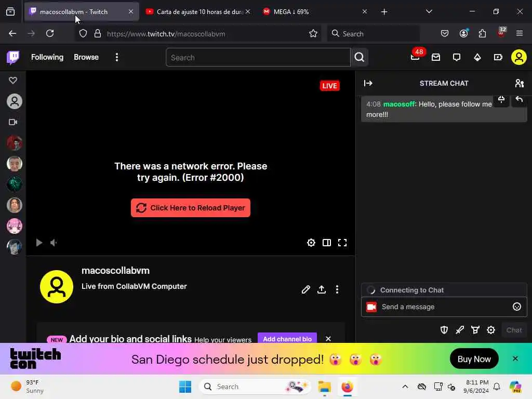532x399 pixels.
Task: Click the Add channel bio button
Action: 287,339
